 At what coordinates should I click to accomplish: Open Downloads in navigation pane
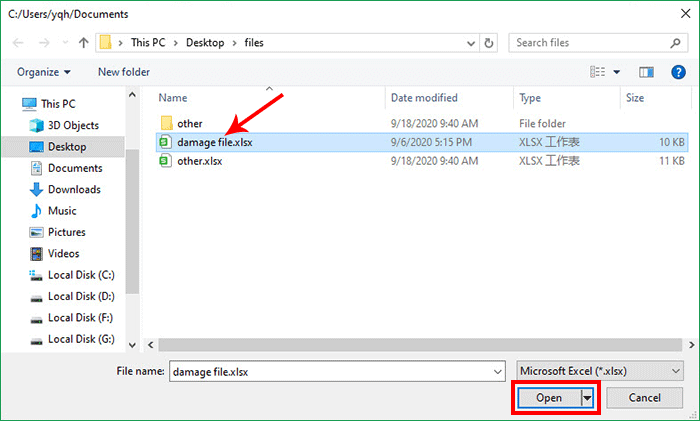point(74,190)
